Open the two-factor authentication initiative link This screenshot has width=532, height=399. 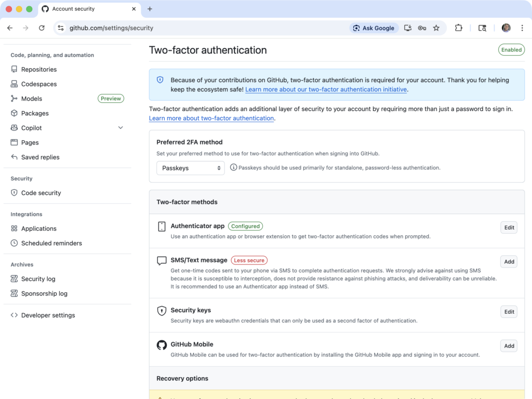click(x=326, y=89)
